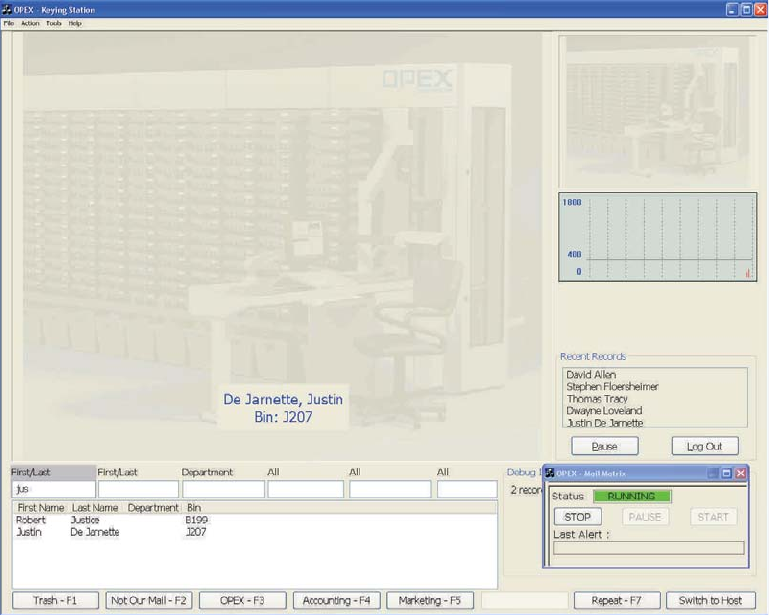769x615 pixels.
Task: Click bin value J207 in the results table
Action: (x=196, y=532)
